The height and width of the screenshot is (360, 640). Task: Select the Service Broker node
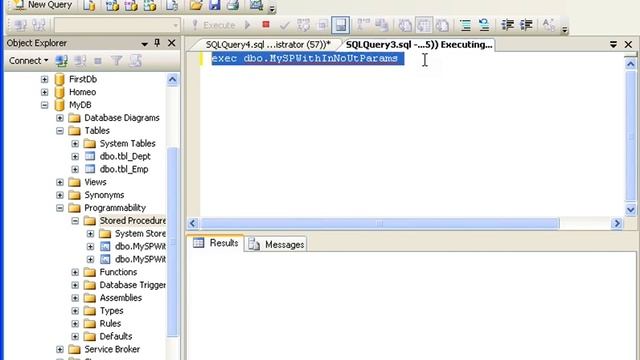click(x=112, y=349)
